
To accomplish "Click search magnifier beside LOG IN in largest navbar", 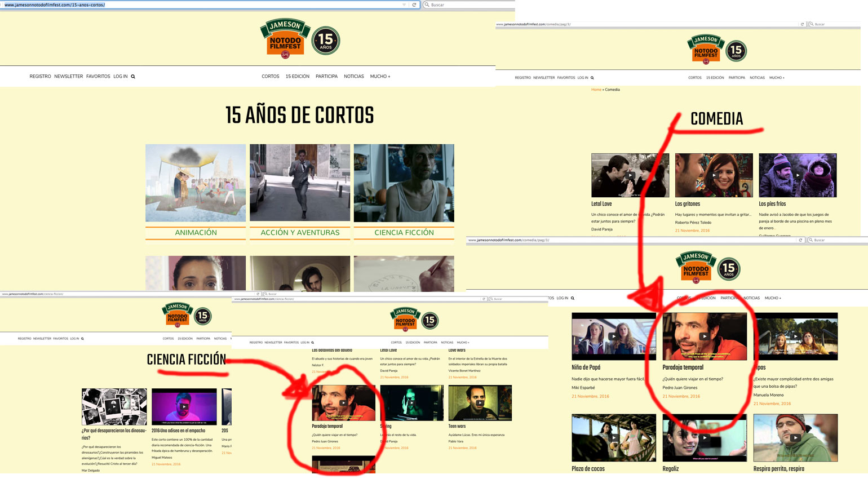I will click(133, 77).
